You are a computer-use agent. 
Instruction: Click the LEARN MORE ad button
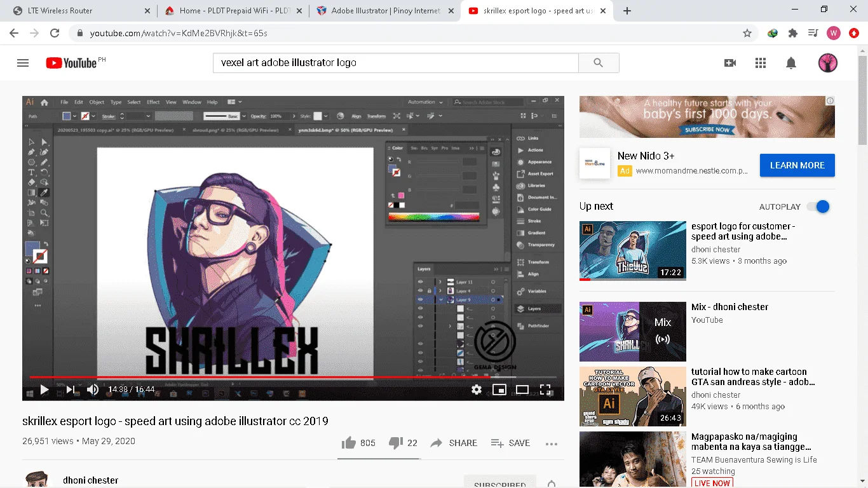tap(797, 165)
